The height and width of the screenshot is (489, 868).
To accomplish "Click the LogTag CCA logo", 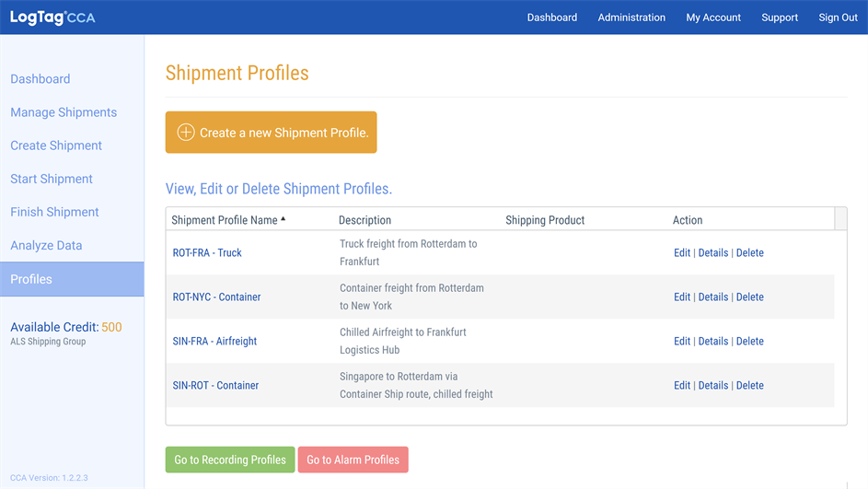I will (x=52, y=17).
